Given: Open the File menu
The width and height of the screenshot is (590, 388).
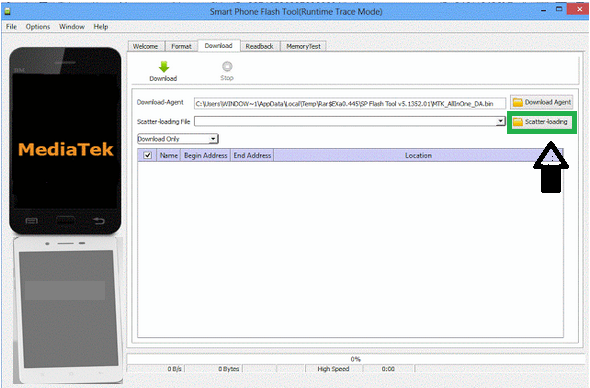Looking at the screenshot, I should [11, 27].
